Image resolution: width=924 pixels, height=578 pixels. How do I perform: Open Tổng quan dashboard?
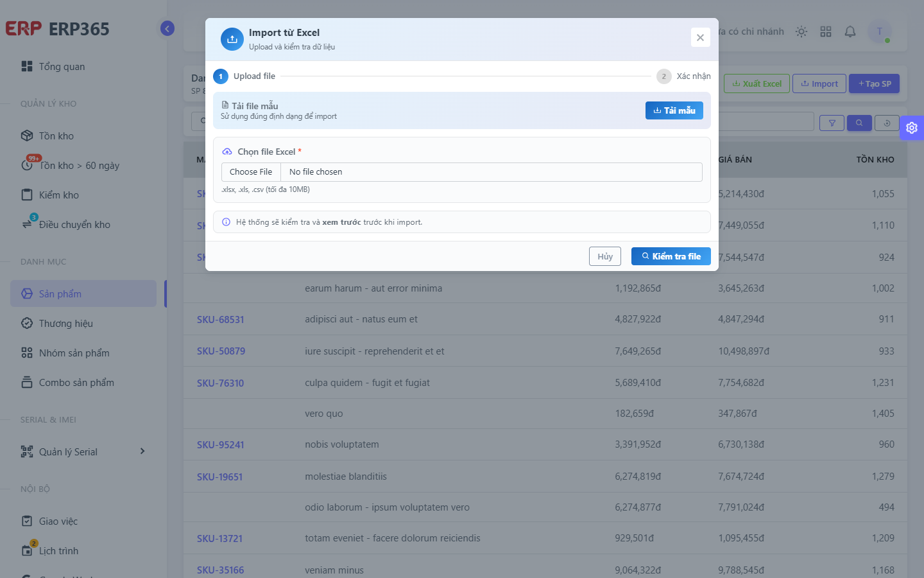(x=83, y=67)
